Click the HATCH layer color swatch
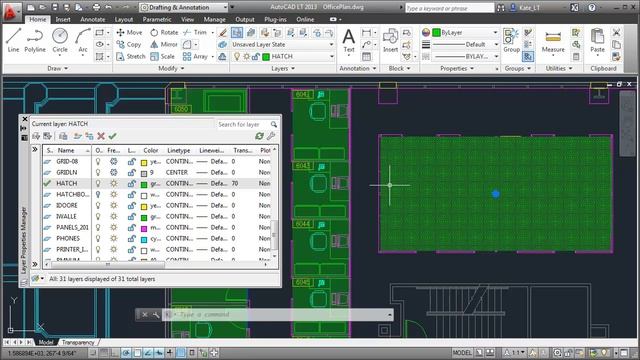This screenshot has height=360, width=640. tap(144, 184)
